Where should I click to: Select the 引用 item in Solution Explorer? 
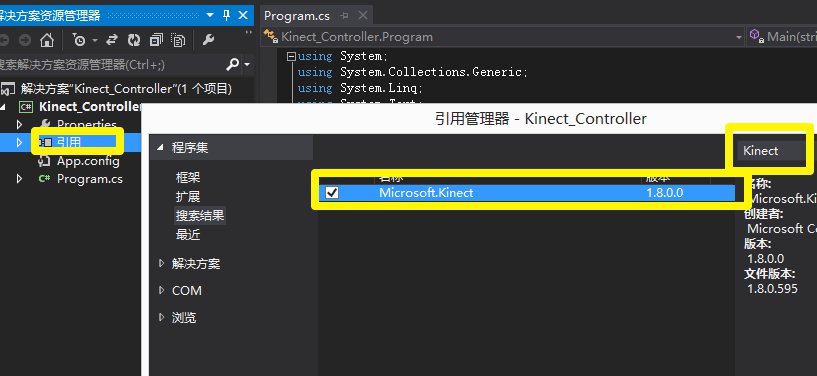click(68, 142)
